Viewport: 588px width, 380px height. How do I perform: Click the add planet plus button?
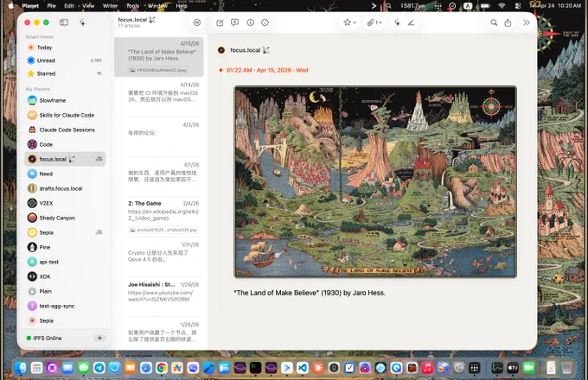(x=99, y=338)
